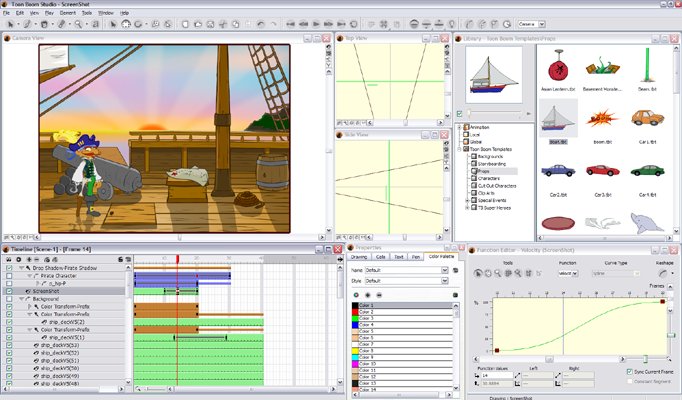
Task: Toggle the Sync Current Frame checkbox
Action: click(629, 372)
